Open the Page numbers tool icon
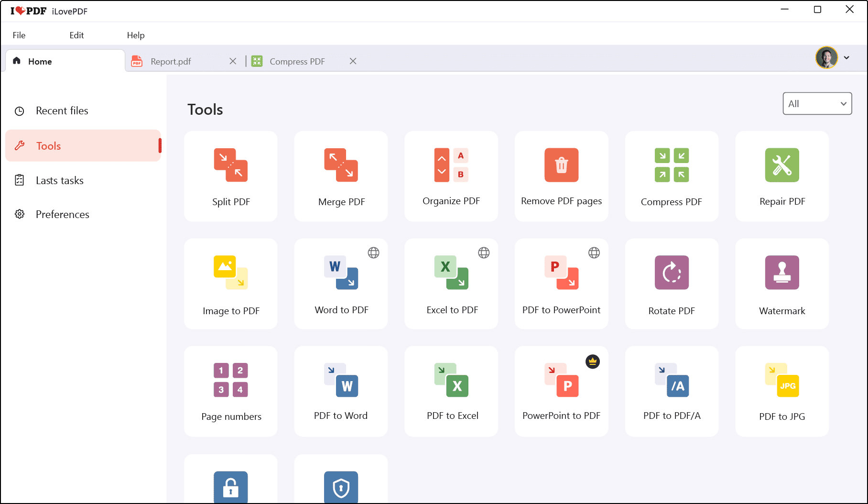The height and width of the screenshot is (504, 868). point(231,380)
